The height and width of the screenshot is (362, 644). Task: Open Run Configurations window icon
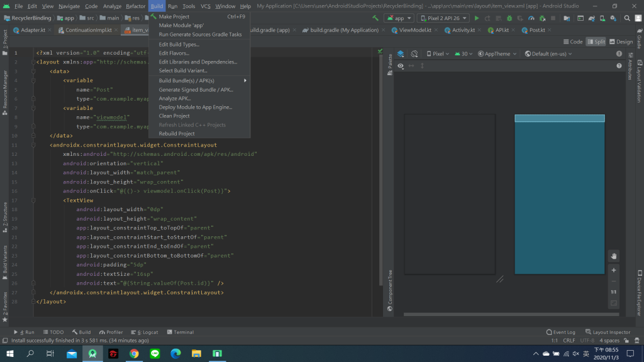coord(580,18)
